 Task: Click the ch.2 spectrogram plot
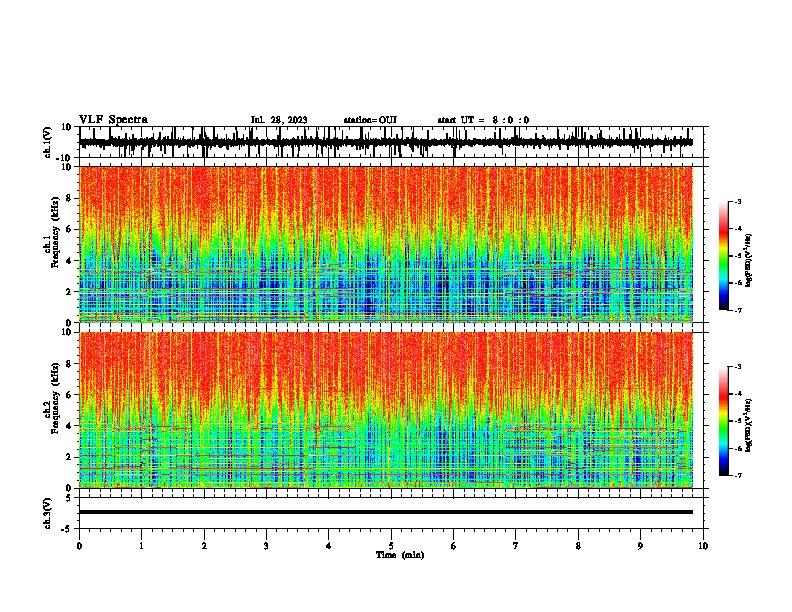[386, 410]
